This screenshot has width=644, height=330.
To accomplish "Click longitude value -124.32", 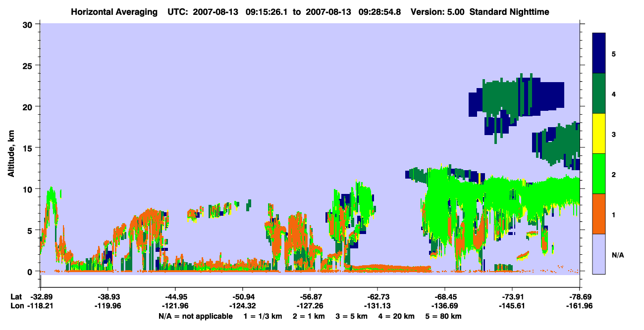I will pos(243,305).
